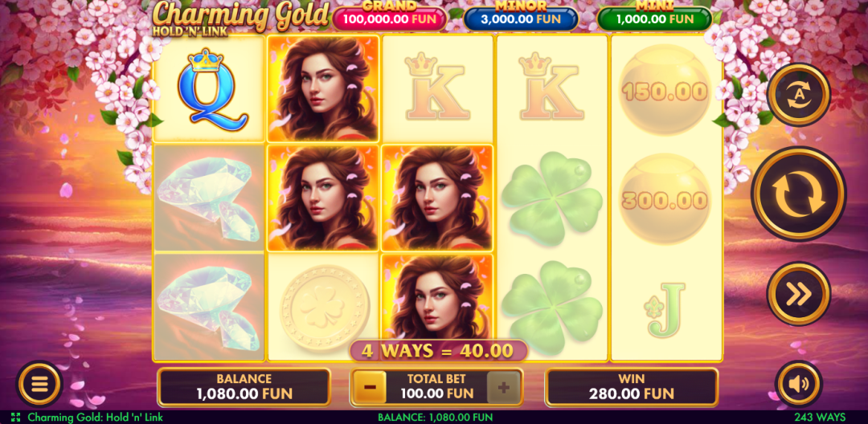Enable autoplay with the A arrows icon

(798, 95)
